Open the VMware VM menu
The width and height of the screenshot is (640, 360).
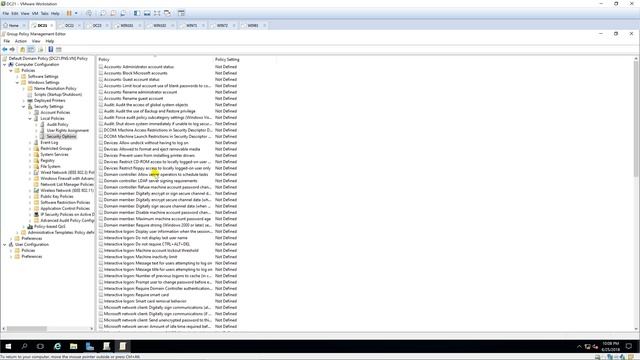pos(35,13)
